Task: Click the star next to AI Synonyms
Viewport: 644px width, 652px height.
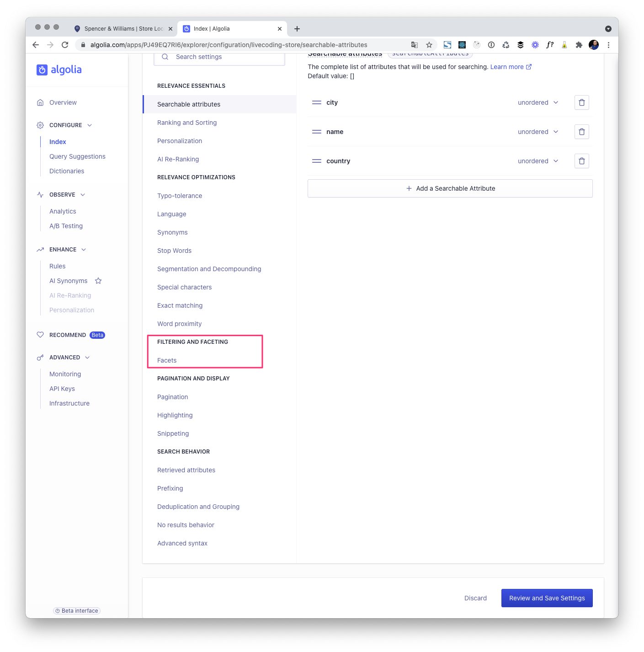Action: click(98, 281)
